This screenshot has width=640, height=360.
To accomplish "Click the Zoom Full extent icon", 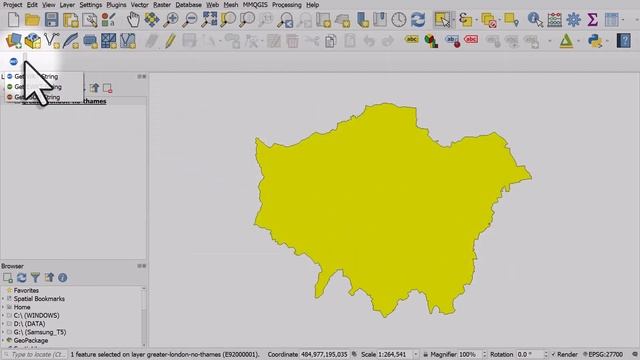I will pos(209,20).
